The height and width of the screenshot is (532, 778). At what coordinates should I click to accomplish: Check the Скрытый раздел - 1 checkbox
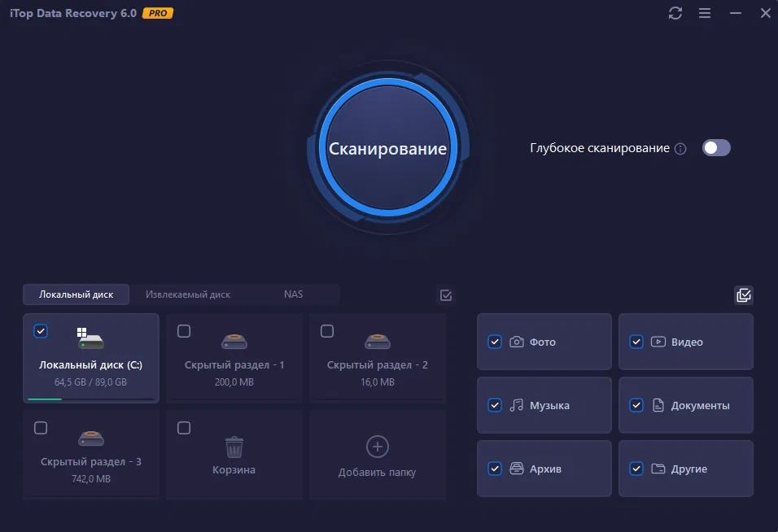184,331
